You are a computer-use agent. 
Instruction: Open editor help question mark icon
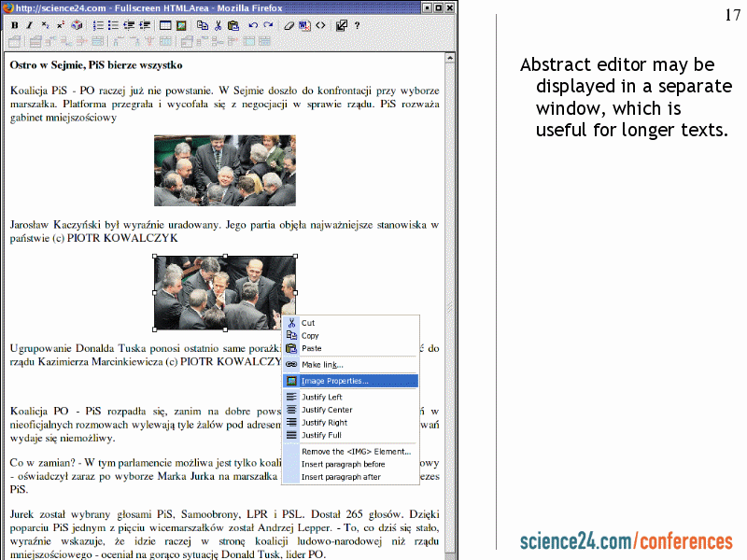pos(357,25)
